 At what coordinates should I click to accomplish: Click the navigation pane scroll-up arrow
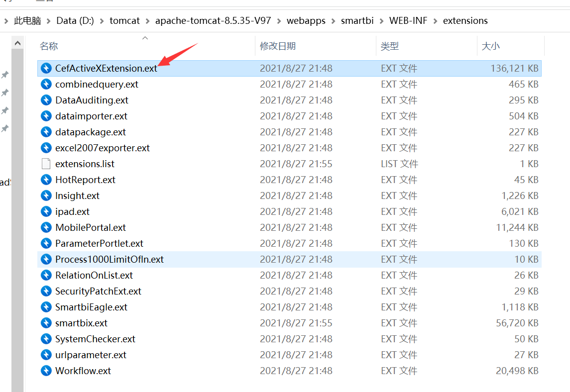pos(17,43)
